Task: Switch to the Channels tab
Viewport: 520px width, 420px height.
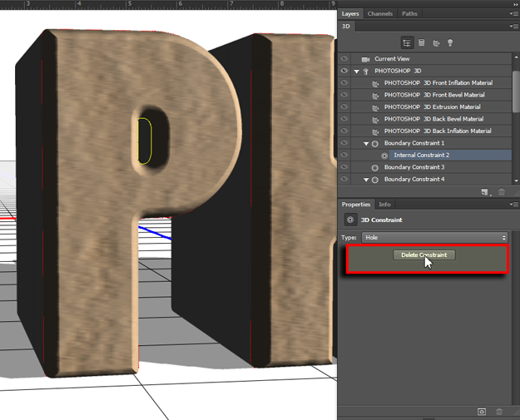Action: tap(379, 14)
